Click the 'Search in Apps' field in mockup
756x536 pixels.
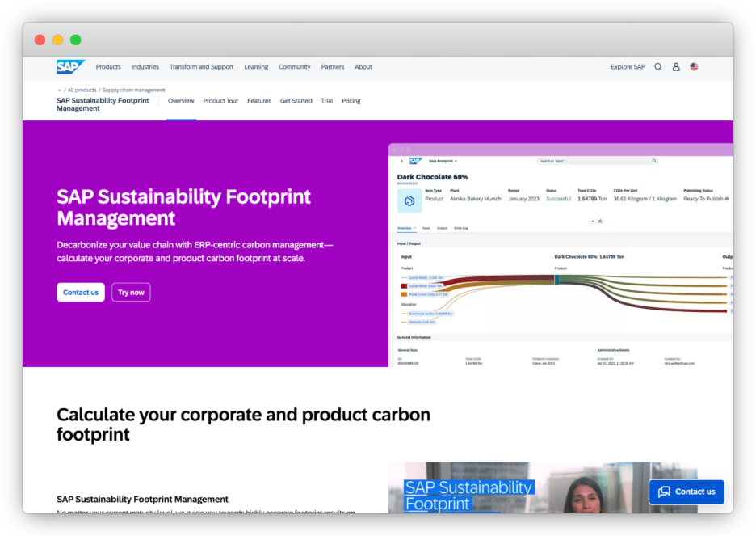click(x=598, y=161)
